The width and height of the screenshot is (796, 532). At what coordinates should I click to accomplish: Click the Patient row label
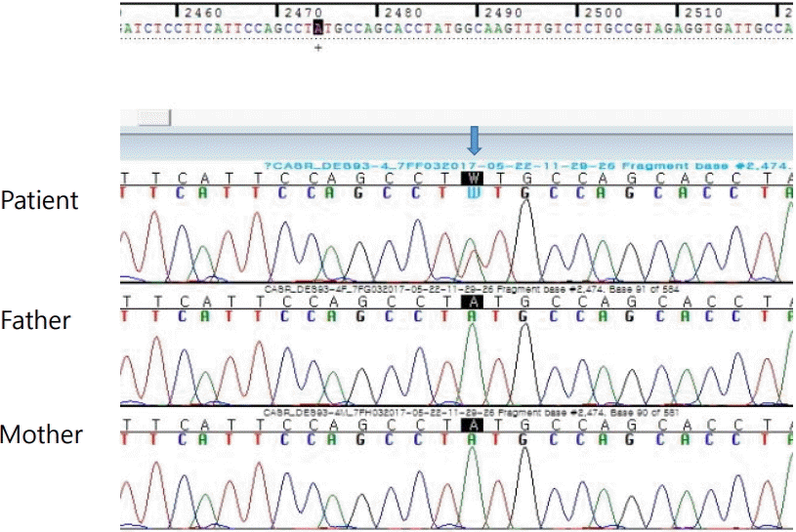point(37,202)
